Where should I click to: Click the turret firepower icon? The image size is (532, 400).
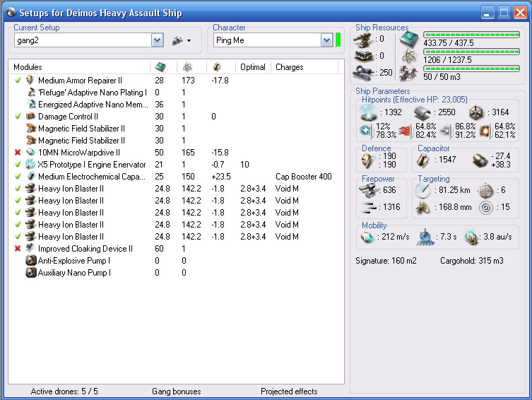pyautogui.click(x=367, y=189)
